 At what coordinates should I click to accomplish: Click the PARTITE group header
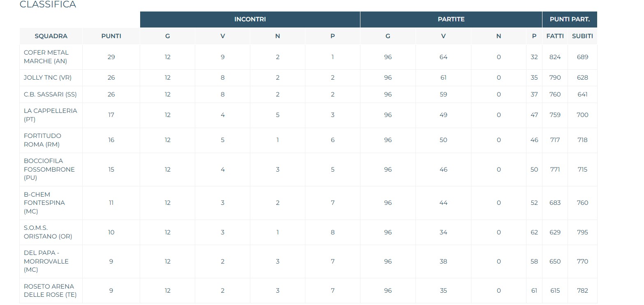point(451,19)
